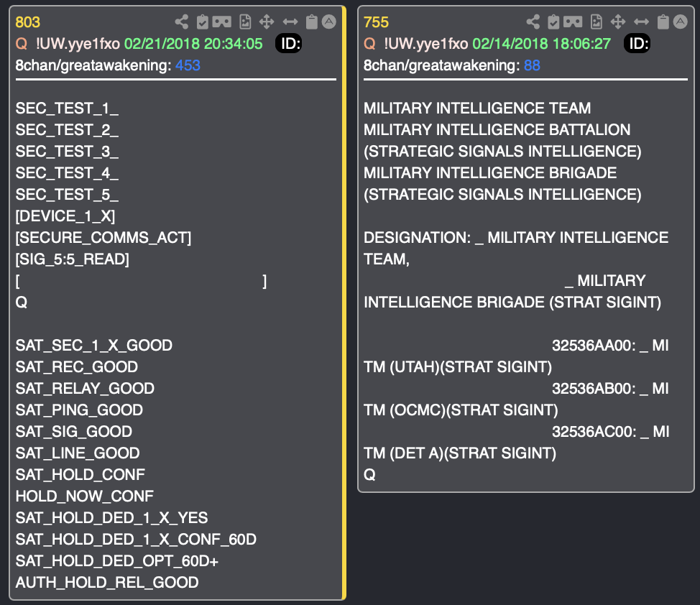Click the line SAT_SIG_GOOD
The width and height of the screenshot is (700, 605).
click(73, 432)
